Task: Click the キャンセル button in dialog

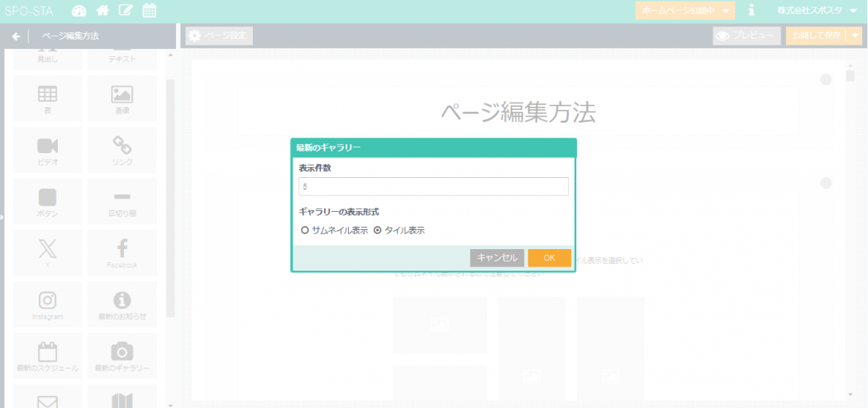Action: pyautogui.click(x=497, y=258)
